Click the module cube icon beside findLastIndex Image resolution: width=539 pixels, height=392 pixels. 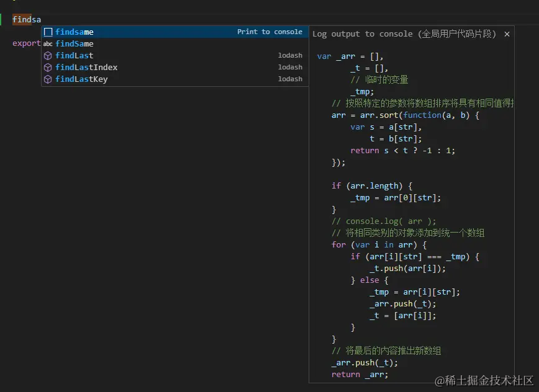pos(48,67)
